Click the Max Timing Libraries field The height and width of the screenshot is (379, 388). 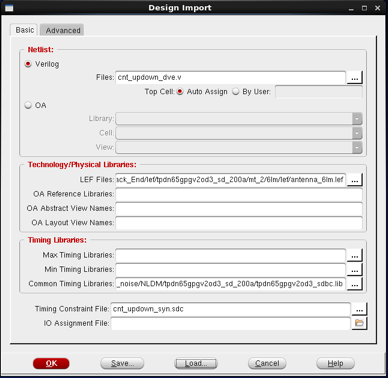(231, 256)
